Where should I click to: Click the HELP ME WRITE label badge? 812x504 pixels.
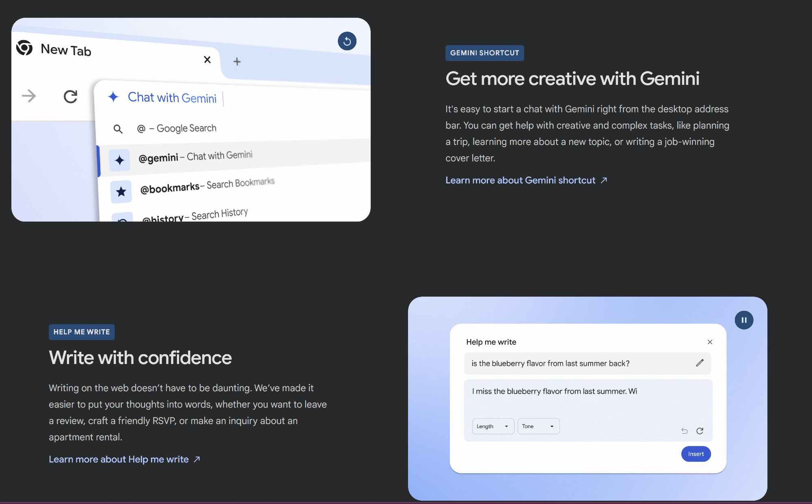click(82, 332)
